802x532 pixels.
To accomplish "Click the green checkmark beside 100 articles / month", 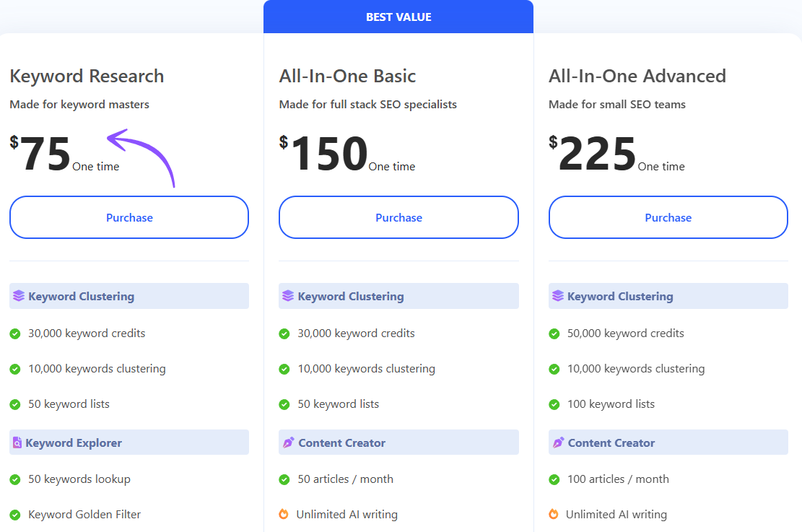I will click(x=554, y=479).
